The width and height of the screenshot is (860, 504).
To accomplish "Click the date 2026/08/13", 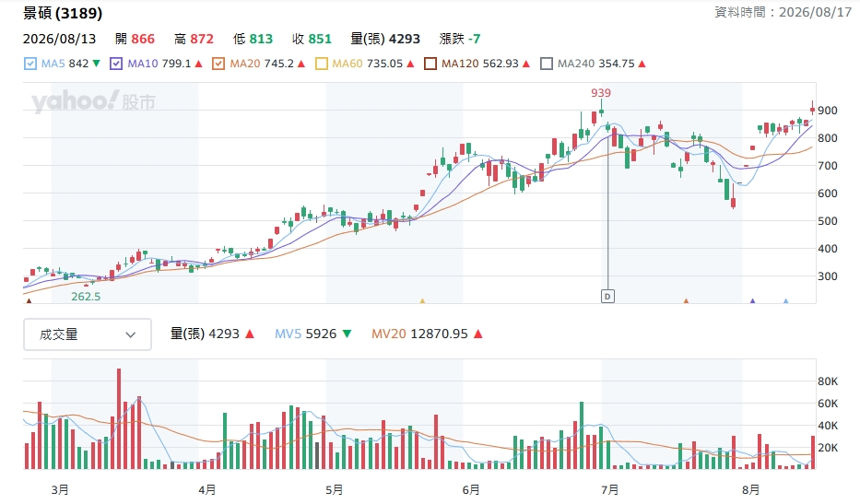I will [x=59, y=39].
